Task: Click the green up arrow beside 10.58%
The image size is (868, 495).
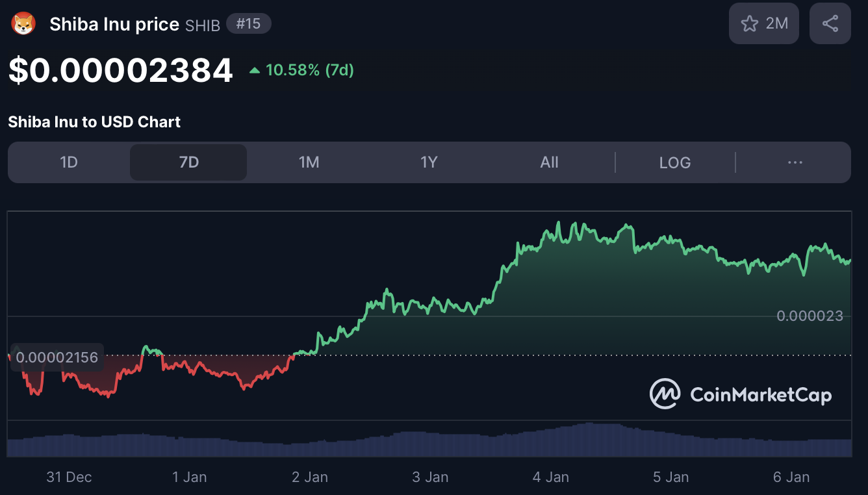Action: pos(255,70)
